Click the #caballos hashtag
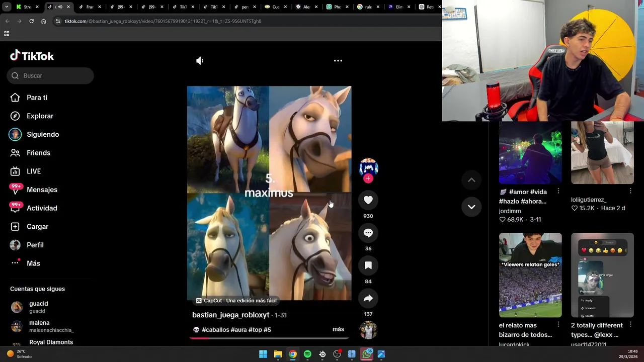Image resolution: width=644 pixels, height=362 pixels. pyautogui.click(x=215, y=330)
